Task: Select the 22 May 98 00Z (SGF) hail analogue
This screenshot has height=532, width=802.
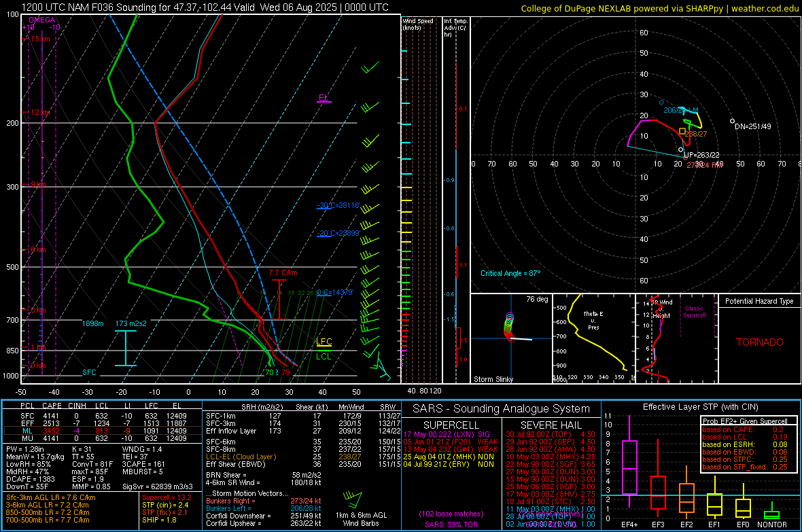Action: pyautogui.click(x=551, y=465)
